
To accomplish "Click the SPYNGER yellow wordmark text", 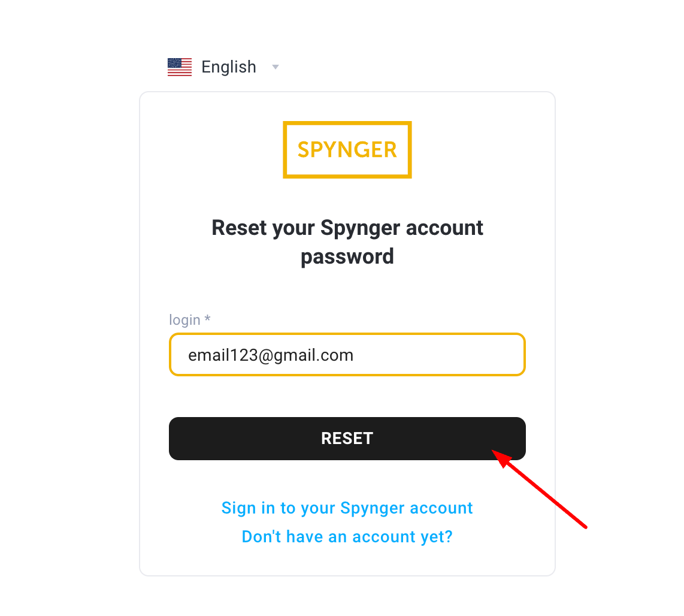I will [347, 150].
